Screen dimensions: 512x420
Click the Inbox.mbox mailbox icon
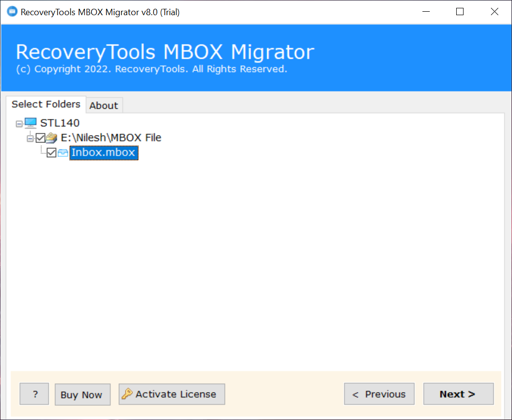tap(63, 153)
